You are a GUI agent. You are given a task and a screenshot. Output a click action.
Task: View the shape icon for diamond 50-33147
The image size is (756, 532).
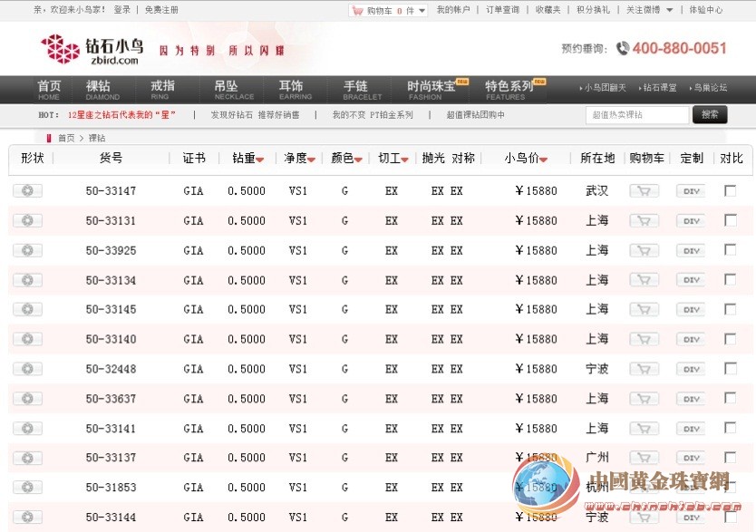pyautogui.click(x=26, y=190)
